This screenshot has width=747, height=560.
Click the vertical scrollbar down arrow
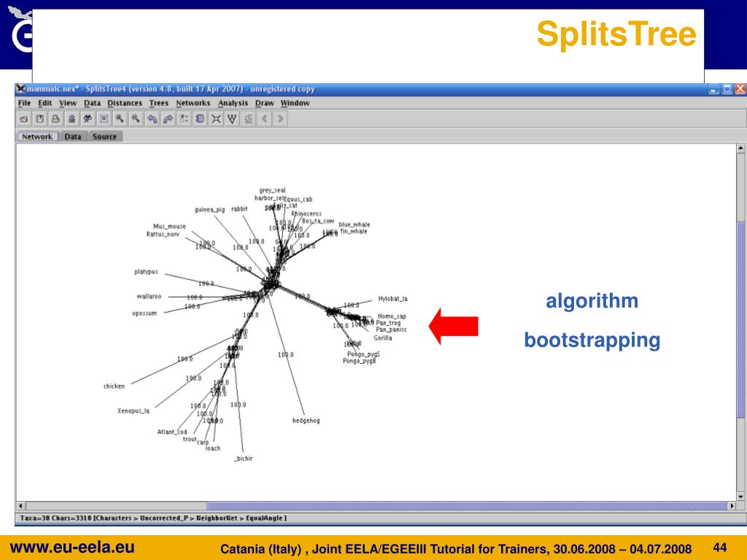[x=741, y=496]
